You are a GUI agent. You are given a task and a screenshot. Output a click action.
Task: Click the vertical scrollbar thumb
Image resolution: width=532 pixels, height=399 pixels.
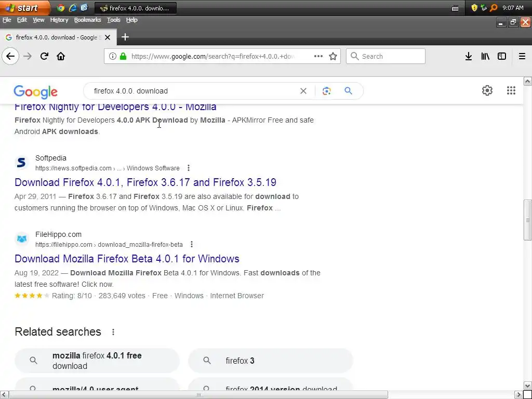(x=527, y=220)
